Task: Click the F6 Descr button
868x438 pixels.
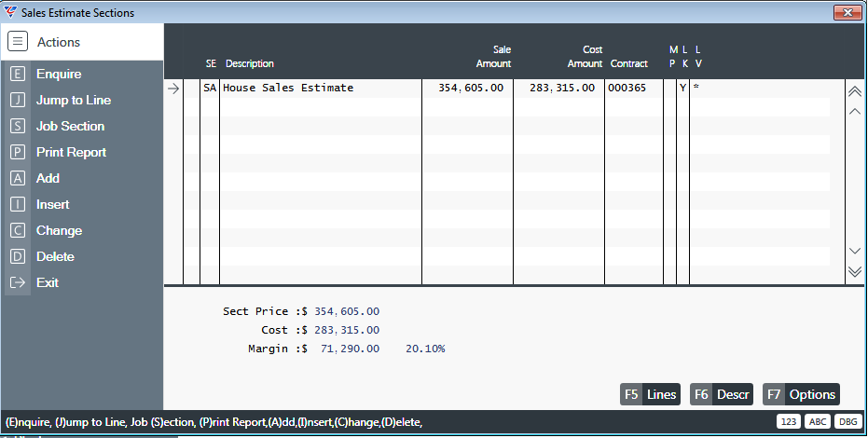Action: pos(722,394)
